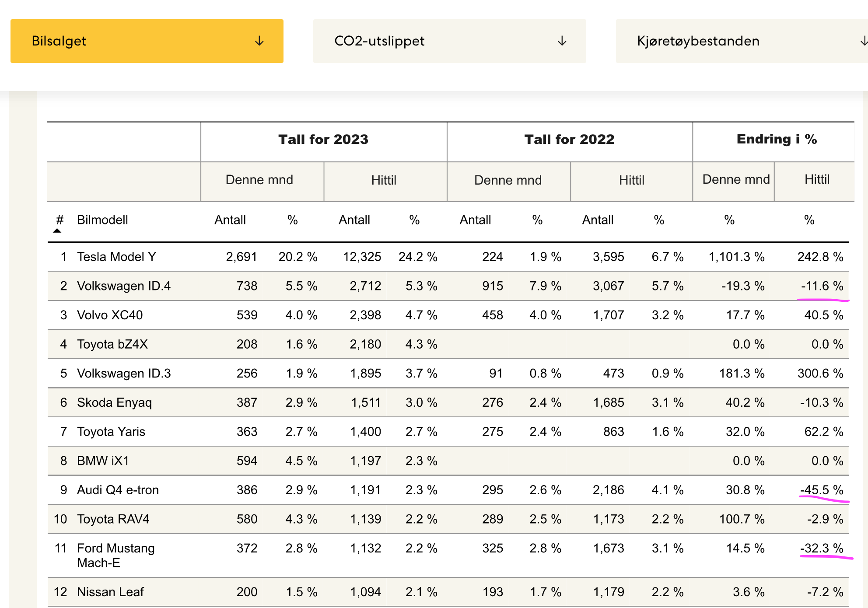The height and width of the screenshot is (608, 868).
Task: Open the Bilsalget dropdown
Action: [147, 41]
